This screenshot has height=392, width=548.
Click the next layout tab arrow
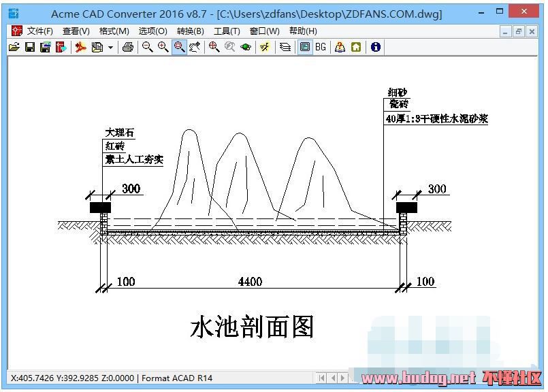click(x=343, y=378)
